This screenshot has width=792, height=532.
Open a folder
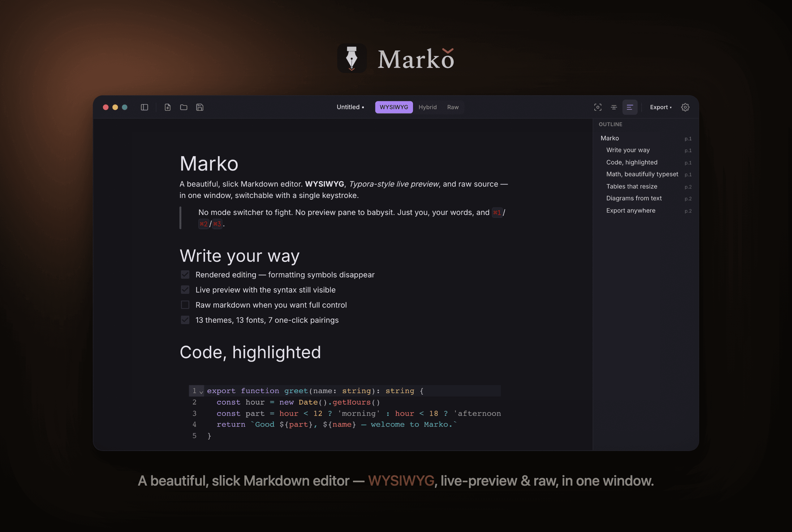coord(183,107)
